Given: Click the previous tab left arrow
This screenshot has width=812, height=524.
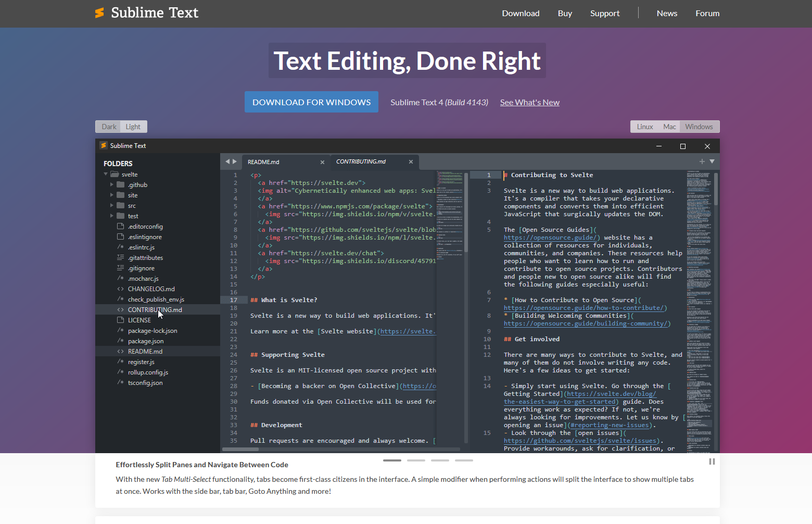Looking at the screenshot, I should point(227,161).
